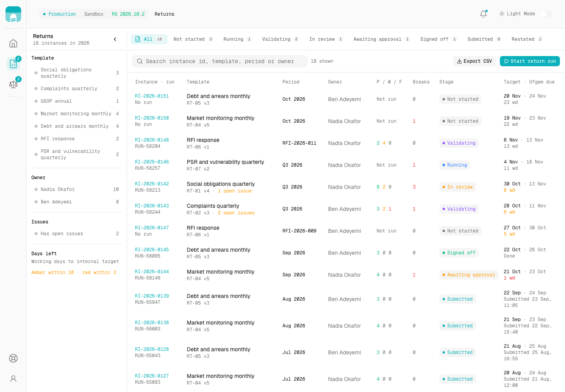The height and width of the screenshot is (392, 565).
Task: Click the Stage column header
Action: (447, 82)
